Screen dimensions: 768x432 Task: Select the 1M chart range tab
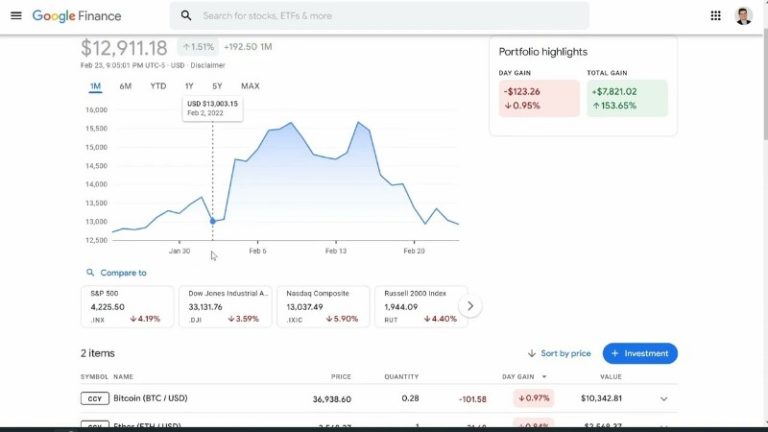(x=96, y=86)
